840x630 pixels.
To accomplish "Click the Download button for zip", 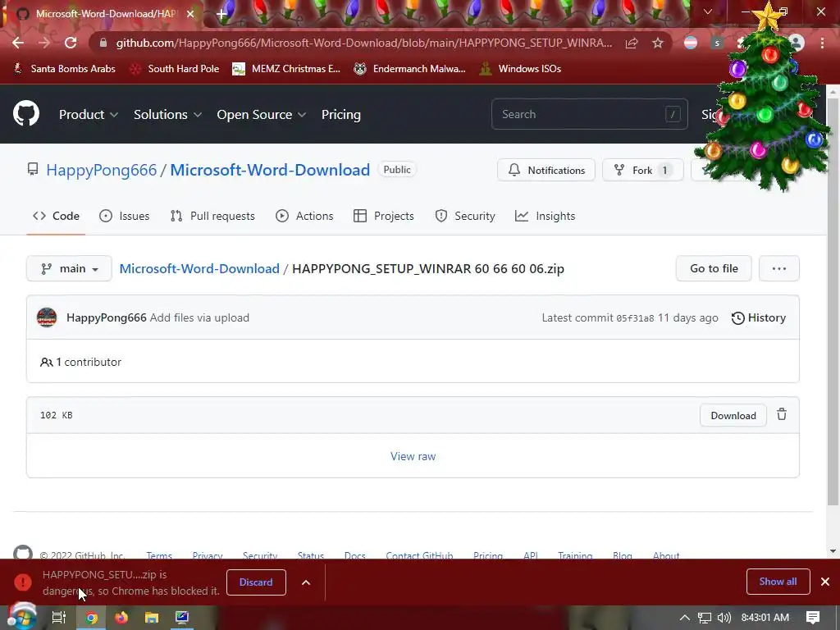I will point(733,416).
